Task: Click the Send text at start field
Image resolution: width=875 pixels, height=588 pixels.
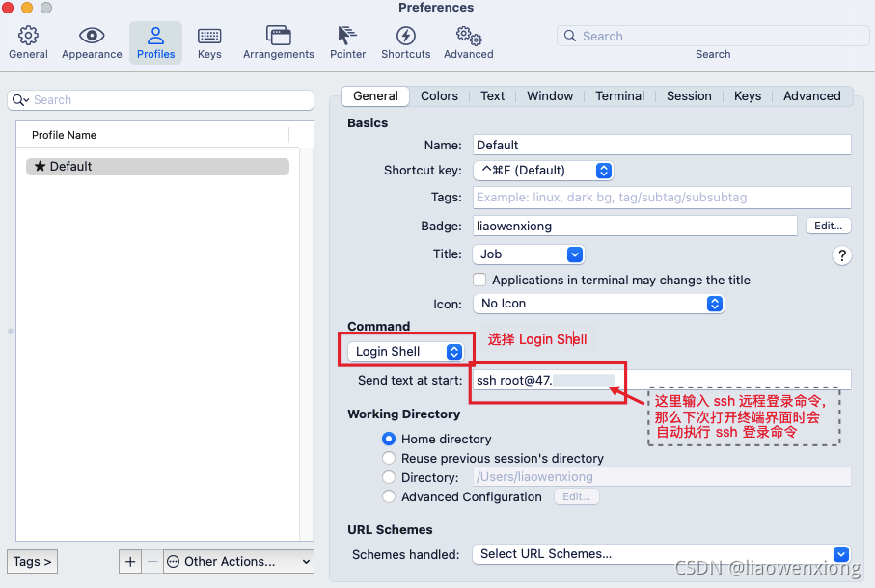Action: tap(662, 380)
